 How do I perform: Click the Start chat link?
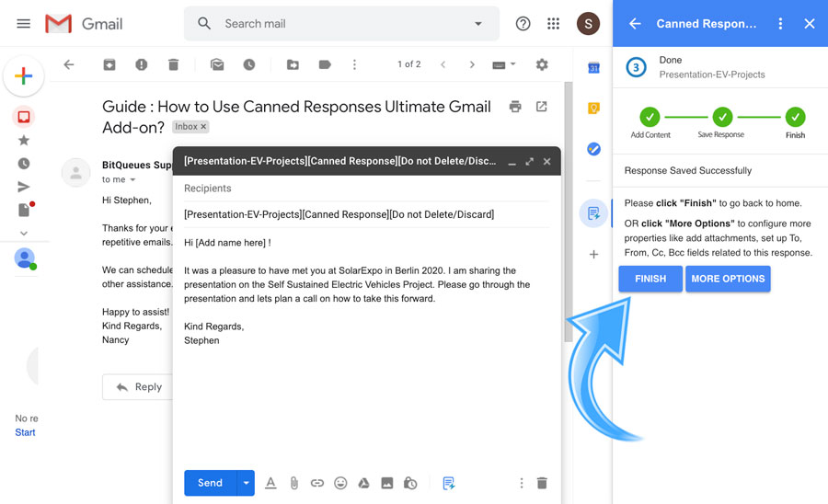[25, 432]
